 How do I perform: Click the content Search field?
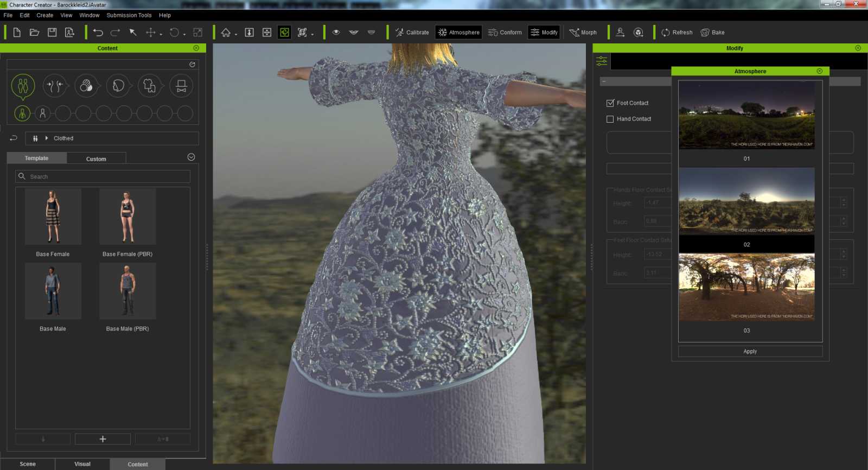pos(103,176)
